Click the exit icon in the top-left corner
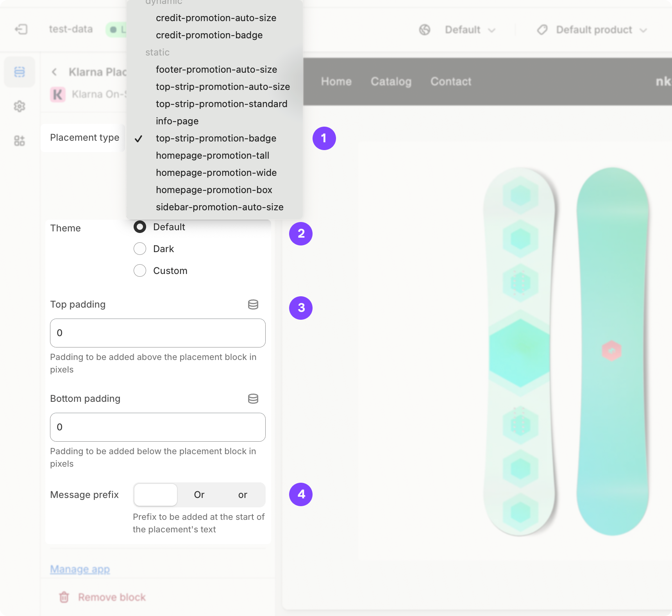The image size is (672, 616). 21,29
